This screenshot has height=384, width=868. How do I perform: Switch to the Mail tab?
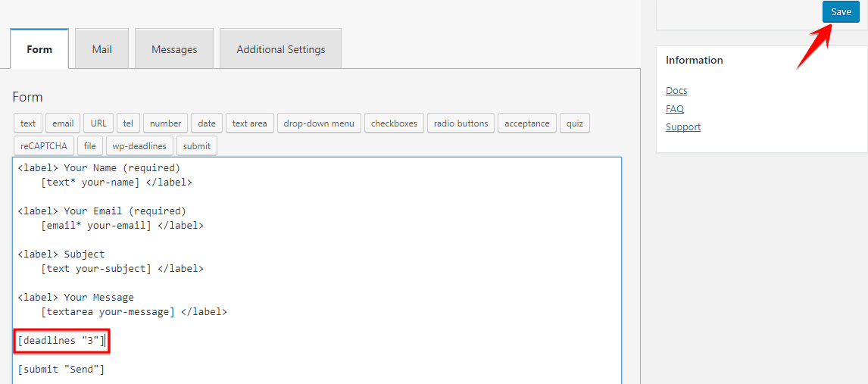101,49
